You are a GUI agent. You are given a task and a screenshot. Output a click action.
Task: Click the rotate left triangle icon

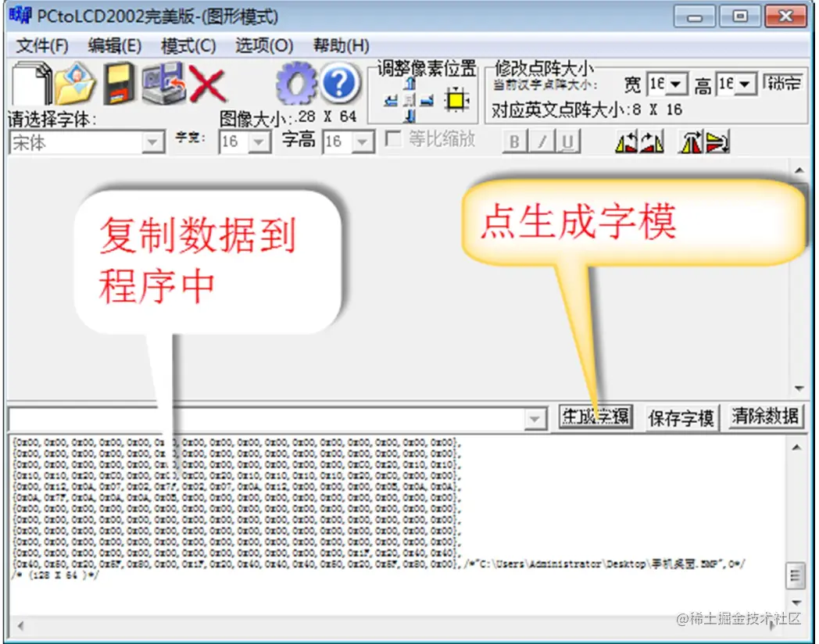(x=626, y=141)
